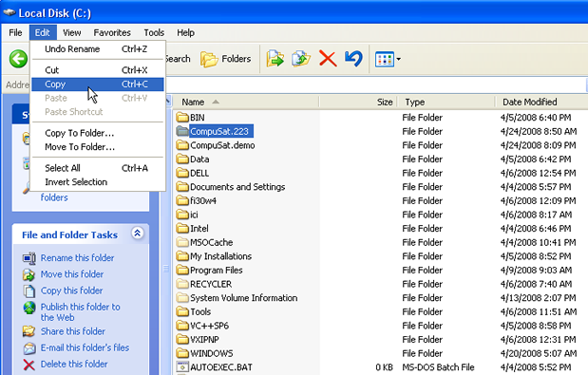Select the Program Files folder icon

[182, 270]
